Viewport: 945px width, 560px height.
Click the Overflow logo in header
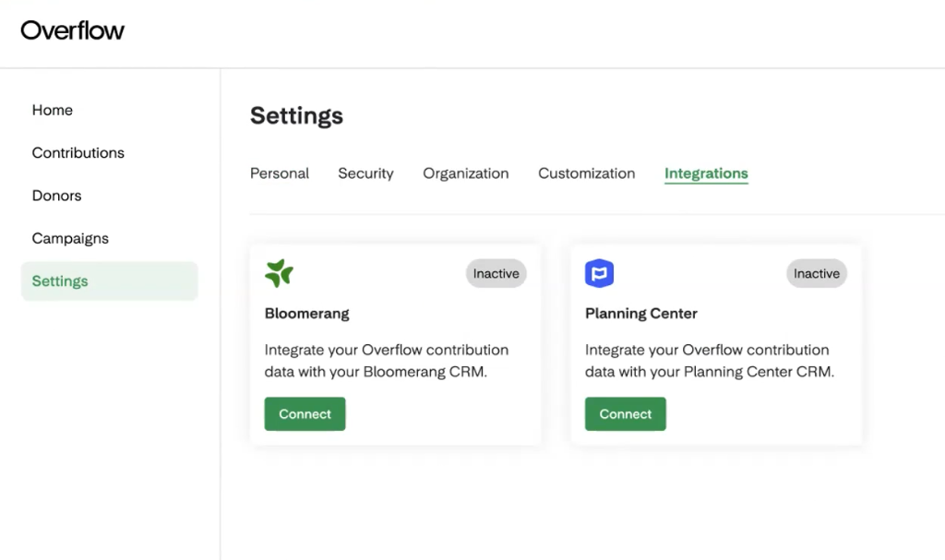click(x=73, y=30)
